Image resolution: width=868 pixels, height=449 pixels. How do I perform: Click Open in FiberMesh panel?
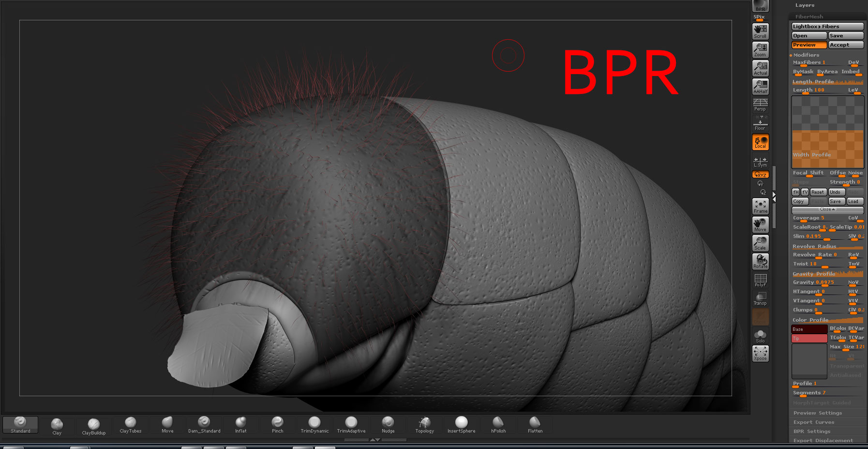pyautogui.click(x=809, y=36)
